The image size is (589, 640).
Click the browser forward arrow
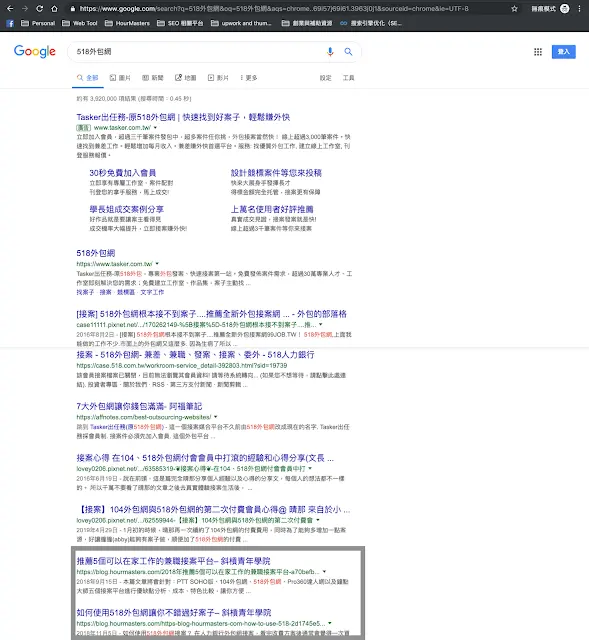25,9
